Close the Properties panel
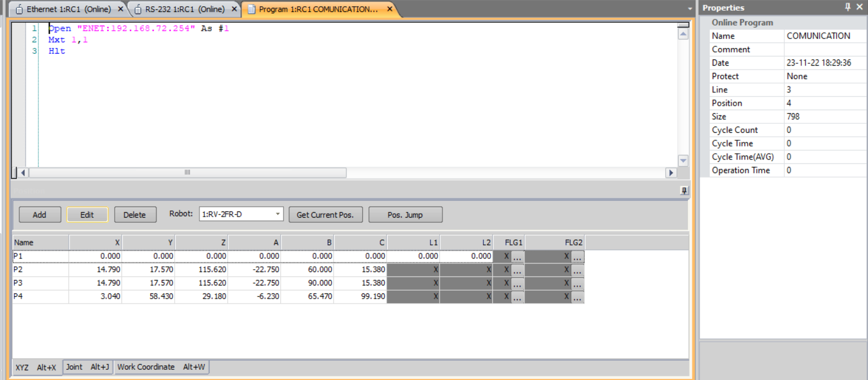Viewport: 868px width, 380px height. [x=860, y=7]
